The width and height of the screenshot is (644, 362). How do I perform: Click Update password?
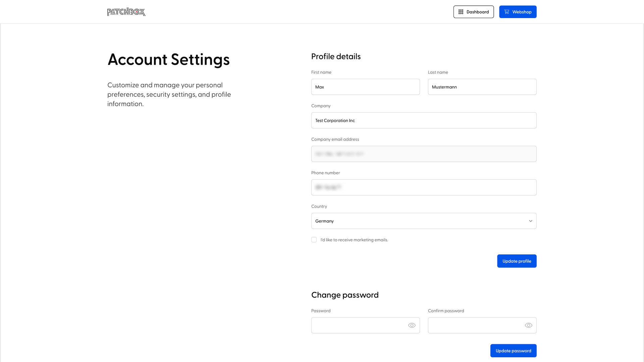(513, 351)
